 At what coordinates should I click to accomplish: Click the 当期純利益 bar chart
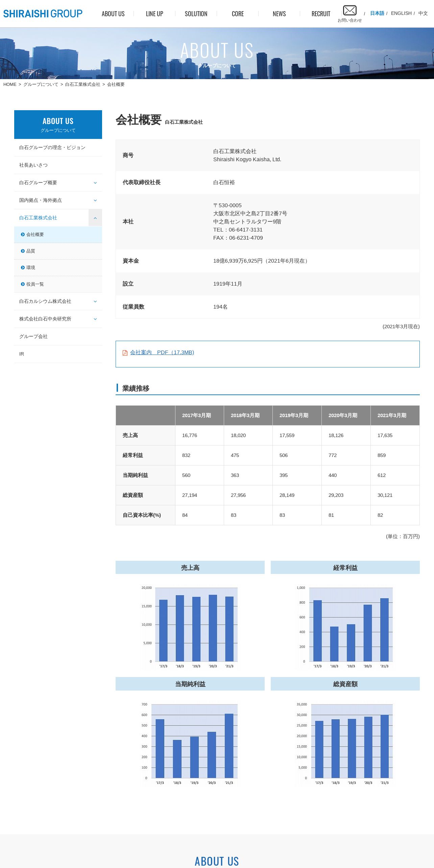point(190,744)
